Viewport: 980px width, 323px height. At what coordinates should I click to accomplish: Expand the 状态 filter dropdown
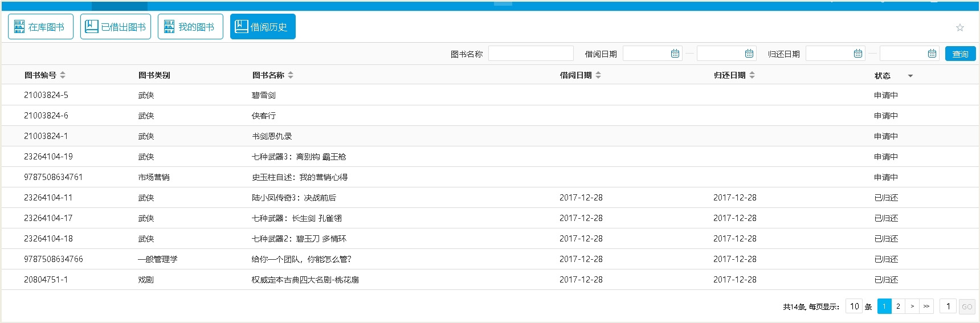point(910,76)
